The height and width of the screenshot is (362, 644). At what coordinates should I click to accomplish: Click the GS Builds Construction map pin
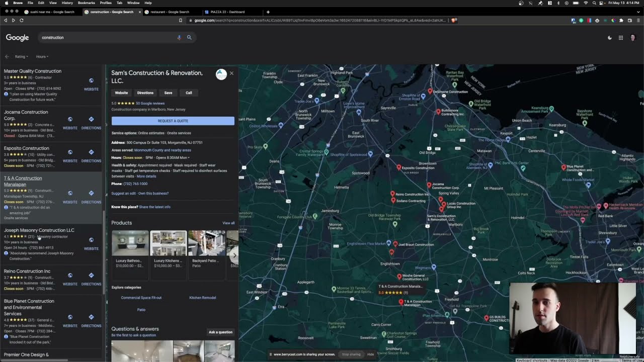click(486, 318)
